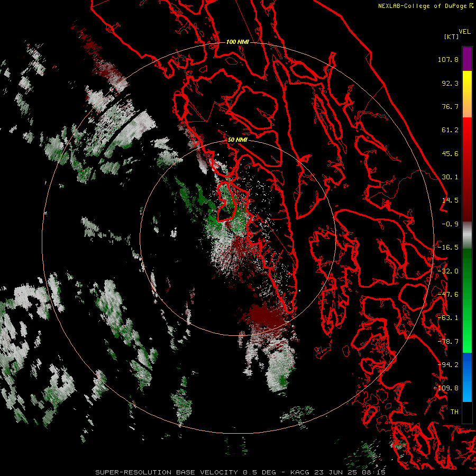
Task: Select the 45.6 scale value
Action: pos(450,153)
